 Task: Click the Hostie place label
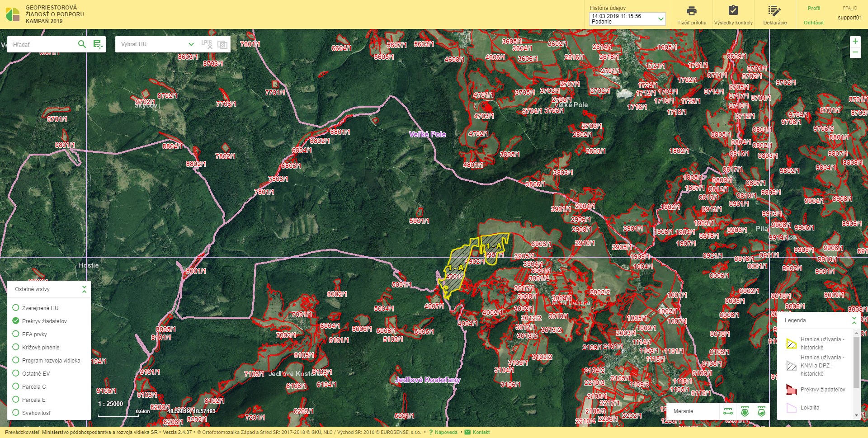pos(88,265)
